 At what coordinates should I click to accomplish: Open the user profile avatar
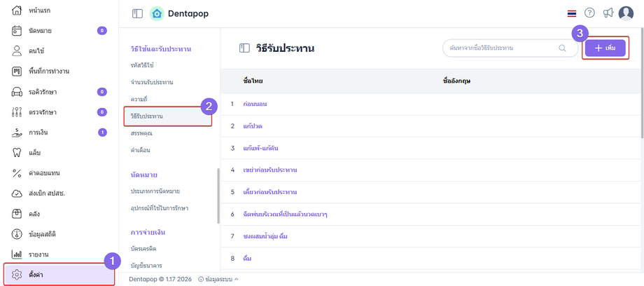click(626, 13)
